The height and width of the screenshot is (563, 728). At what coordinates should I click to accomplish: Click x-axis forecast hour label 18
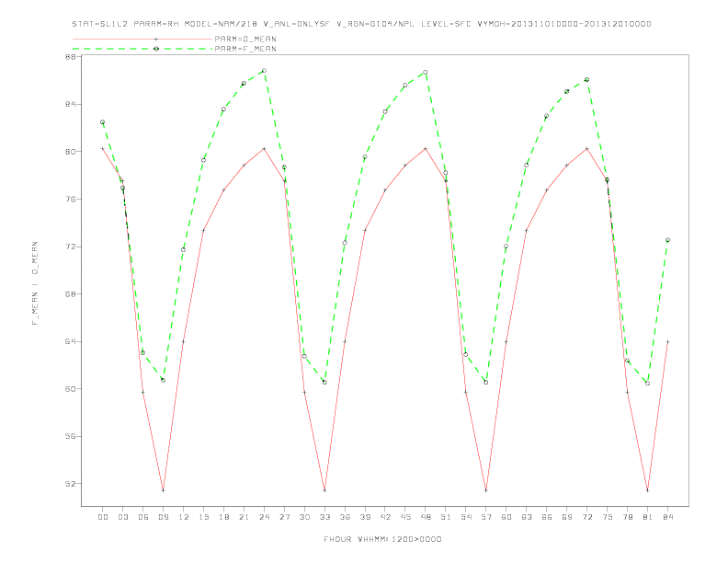pos(223,517)
